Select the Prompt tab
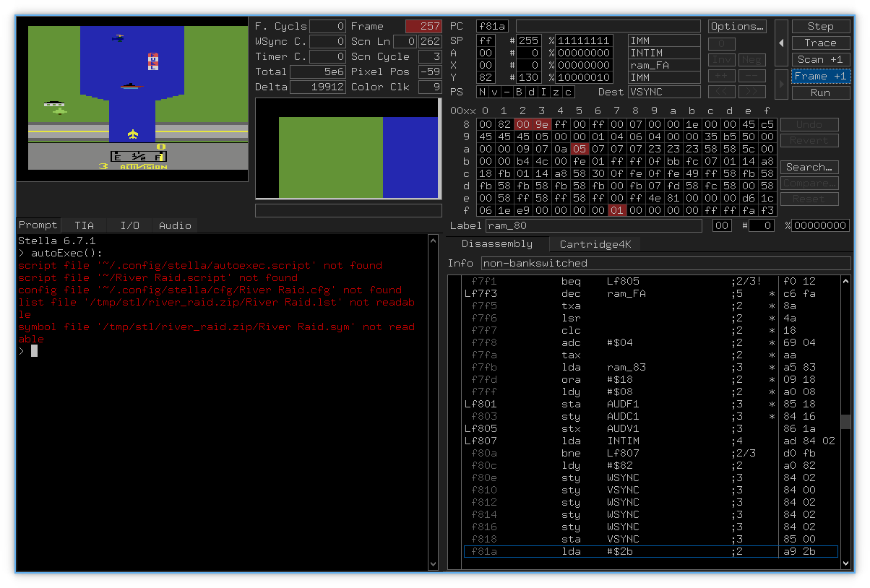This screenshot has width=870, height=588. click(38, 225)
